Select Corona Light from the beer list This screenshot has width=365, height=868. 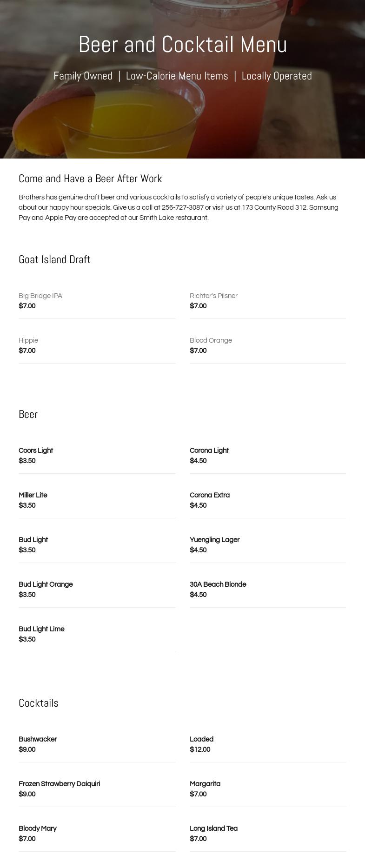pos(209,451)
